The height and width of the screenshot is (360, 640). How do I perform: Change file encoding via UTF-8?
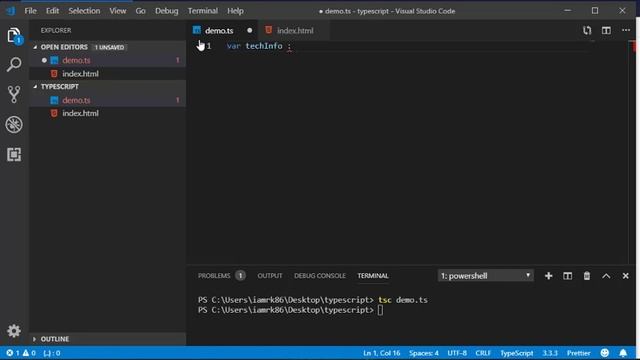pyautogui.click(x=457, y=353)
